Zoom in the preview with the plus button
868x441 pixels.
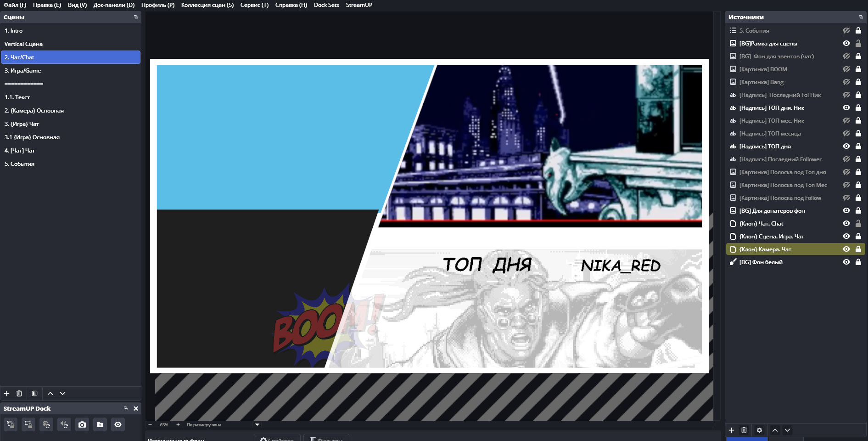click(x=178, y=425)
